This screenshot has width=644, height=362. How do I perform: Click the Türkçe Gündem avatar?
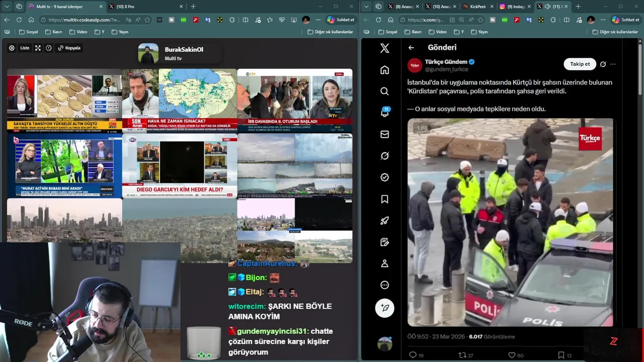point(415,65)
